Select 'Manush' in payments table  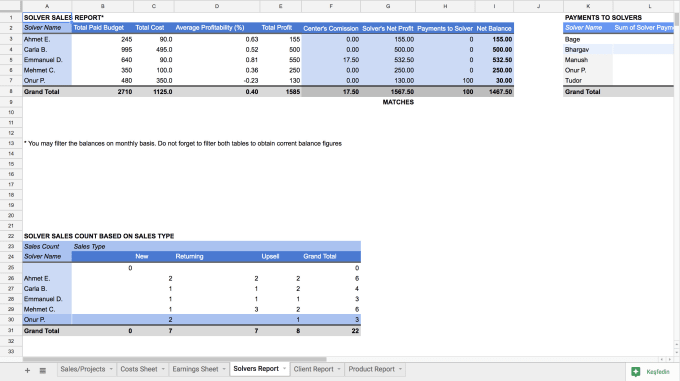(588, 60)
